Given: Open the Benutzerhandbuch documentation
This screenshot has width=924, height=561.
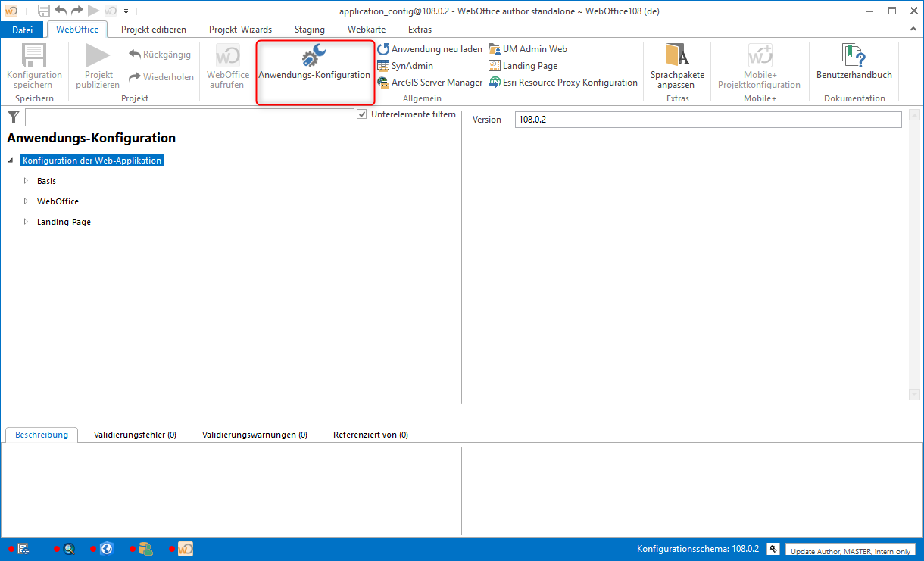Looking at the screenshot, I should [854, 64].
